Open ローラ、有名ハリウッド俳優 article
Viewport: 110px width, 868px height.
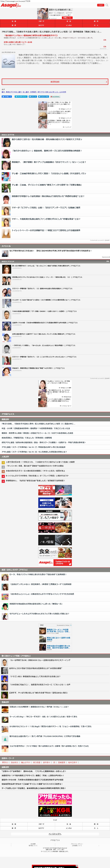point(38,575)
